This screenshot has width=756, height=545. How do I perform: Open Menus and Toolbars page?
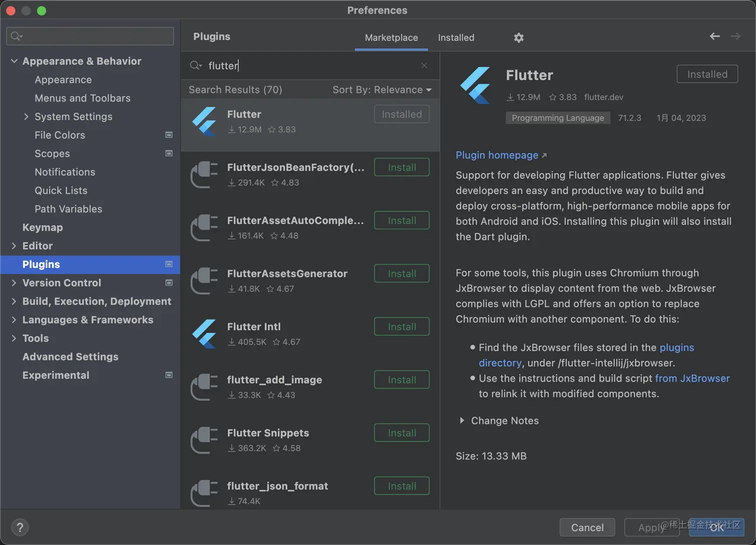click(82, 98)
